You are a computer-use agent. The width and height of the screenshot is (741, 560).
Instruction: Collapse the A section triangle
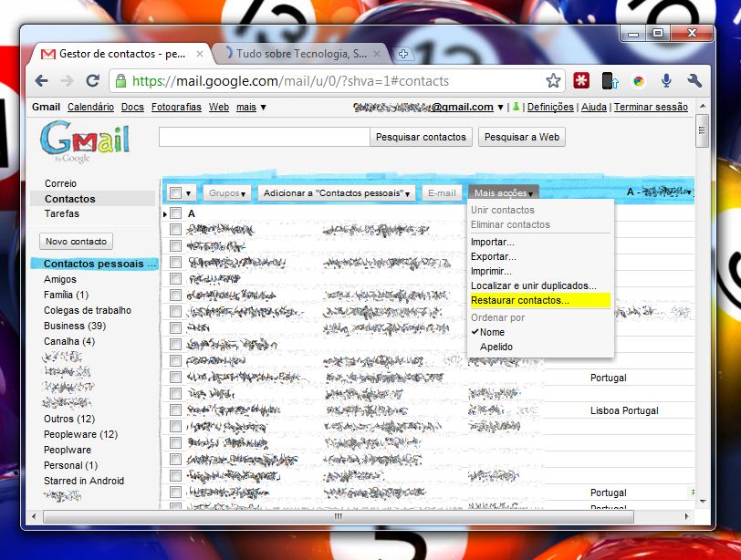[x=165, y=214]
